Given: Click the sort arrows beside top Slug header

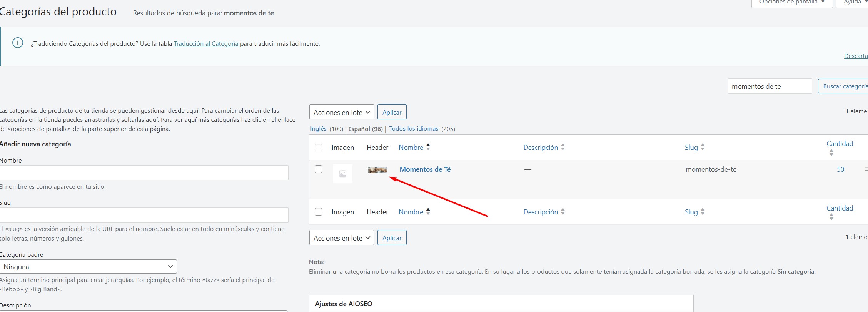Looking at the screenshot, I should pos(703,147).
